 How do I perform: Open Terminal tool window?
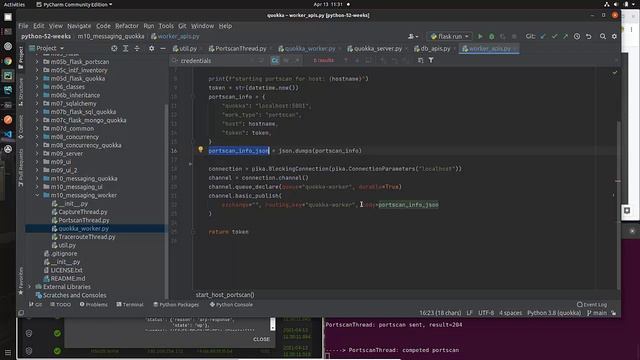(130, 304)
